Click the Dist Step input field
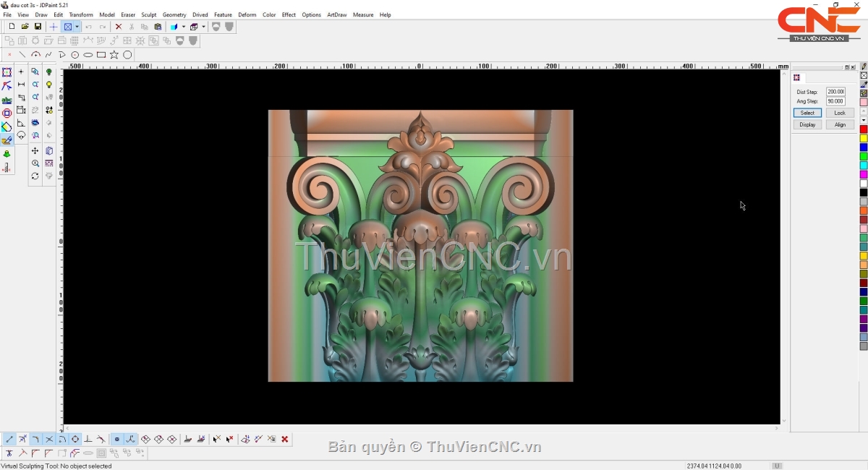The height and width of the screenshot is (470, 868). 835,92
